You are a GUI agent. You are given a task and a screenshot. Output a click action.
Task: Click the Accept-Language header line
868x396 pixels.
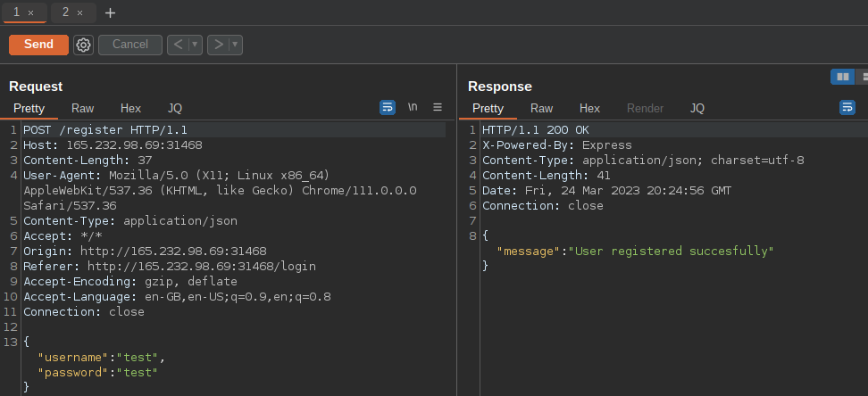[x=177, y=296]
